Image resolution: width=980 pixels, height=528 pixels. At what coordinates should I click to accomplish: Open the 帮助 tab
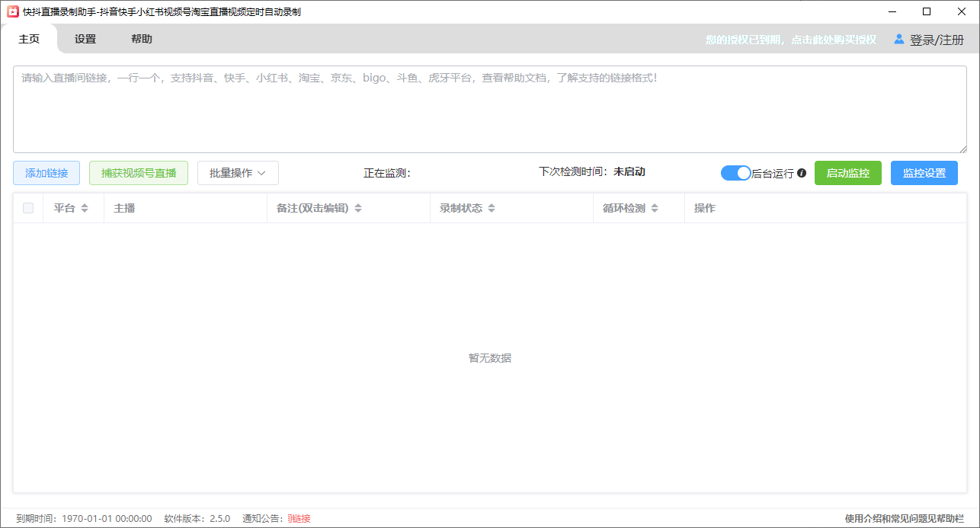coord(142,39)
